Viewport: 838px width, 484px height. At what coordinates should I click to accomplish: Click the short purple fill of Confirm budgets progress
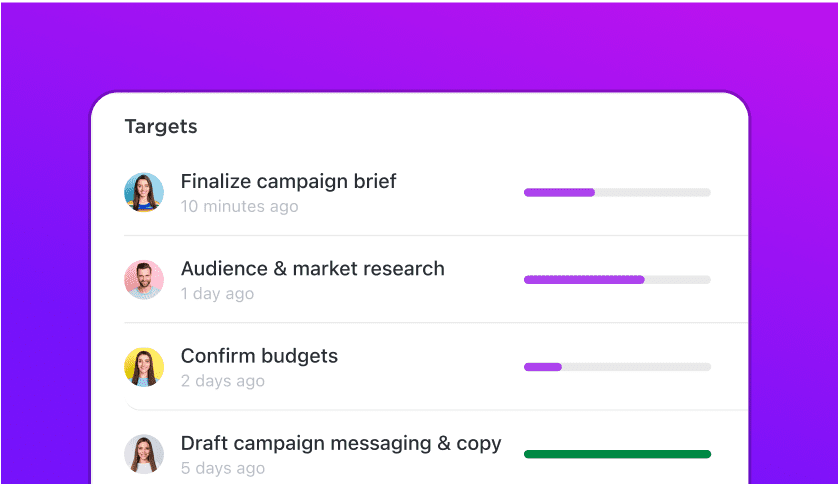pos(543,367)
